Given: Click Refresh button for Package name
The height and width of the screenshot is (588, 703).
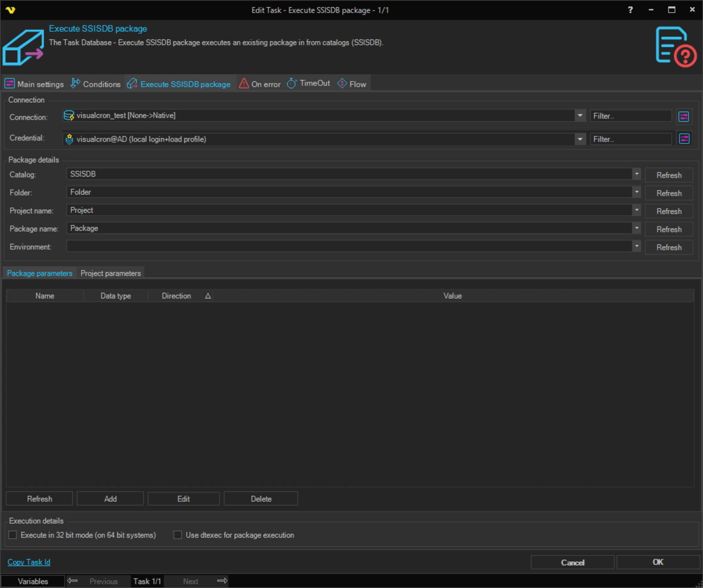Looking at the screenshot, I should [669, 229].
